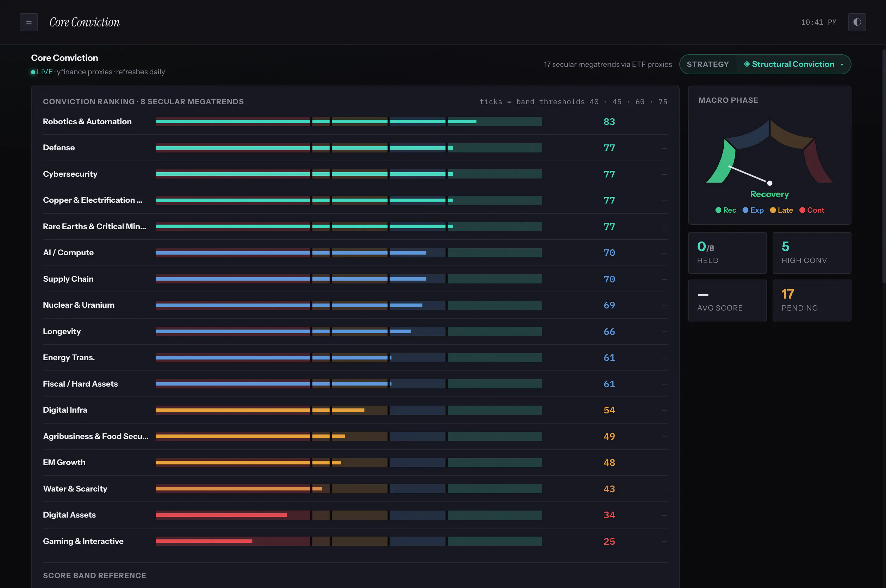Open the hamburger navigation menu
The width and height of the screenshot is (886, 588).
[x=29, y=23]
